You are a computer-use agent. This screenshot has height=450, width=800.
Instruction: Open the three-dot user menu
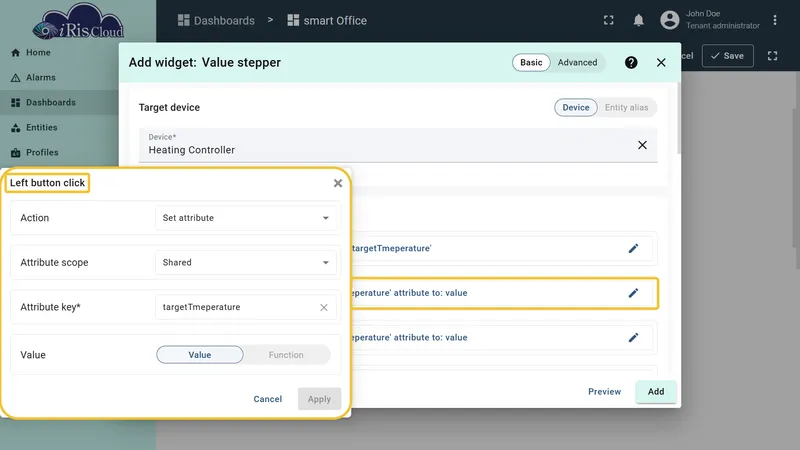[x=774, y=20]
